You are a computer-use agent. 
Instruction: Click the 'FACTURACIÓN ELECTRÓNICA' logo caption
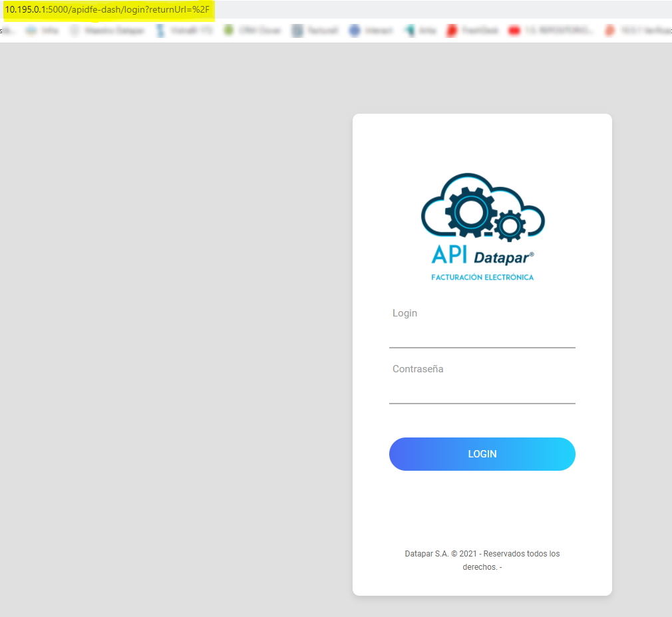482,277
